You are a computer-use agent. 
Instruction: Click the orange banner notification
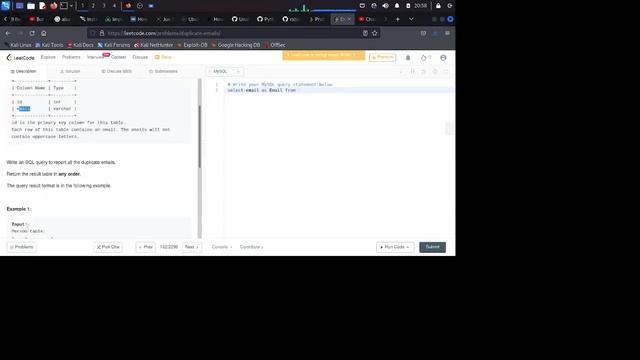[x=323, y=55]
